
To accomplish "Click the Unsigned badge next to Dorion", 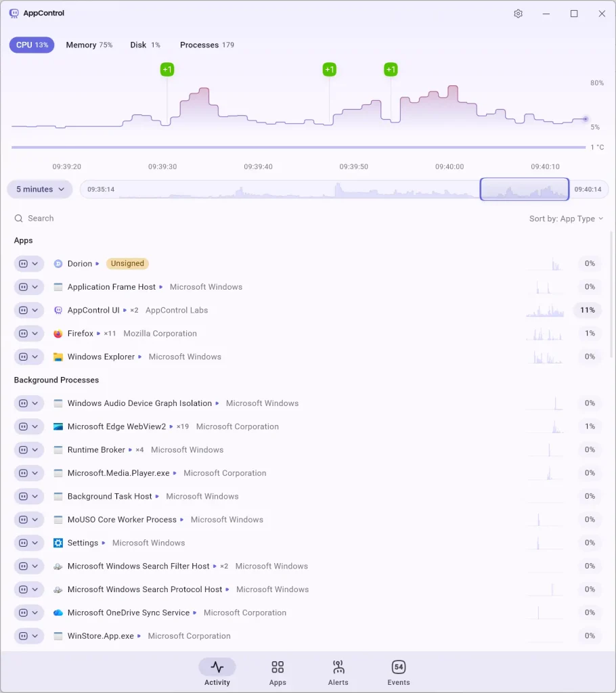I will (127, 264).
